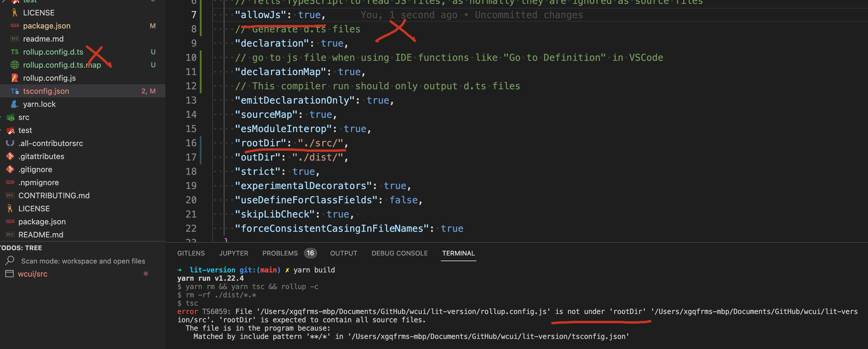The height and width of the screenshot is (349, 868).
Task: Click the GitLens blame annotation on line 7
Action: tap(472, 15)
